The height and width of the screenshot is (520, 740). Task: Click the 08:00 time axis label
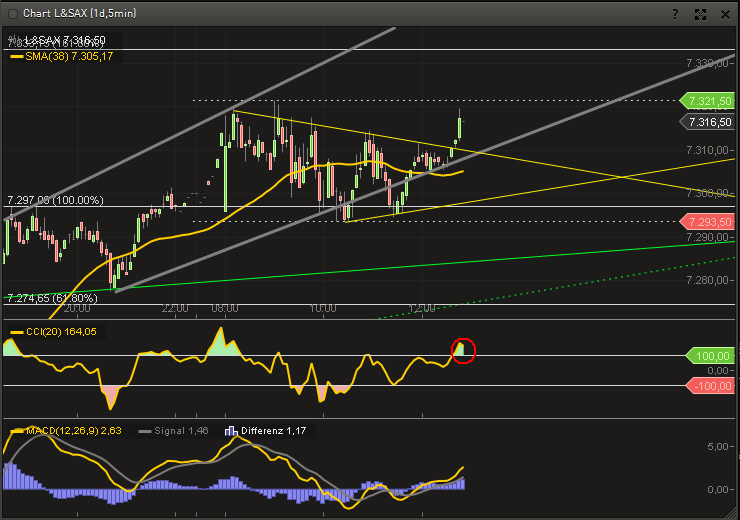(225, 309)
